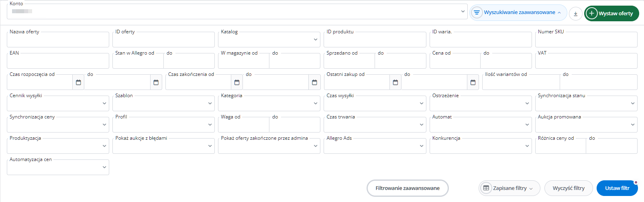Open calendar for Ostatni zakup od
Image resolution: width=644 pixels, height=202 pixels.
point(395,82)
